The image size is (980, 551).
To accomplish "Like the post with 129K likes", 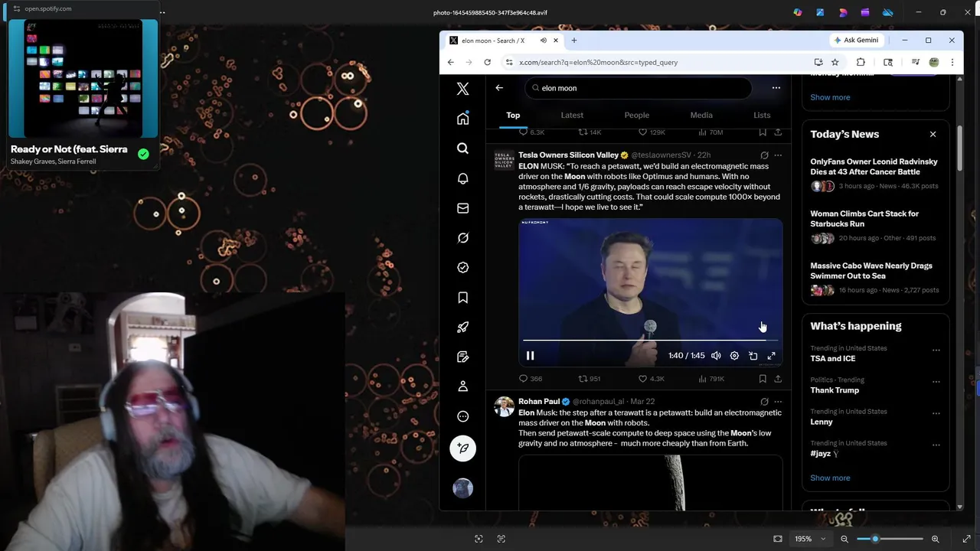I will click(652, 132).
